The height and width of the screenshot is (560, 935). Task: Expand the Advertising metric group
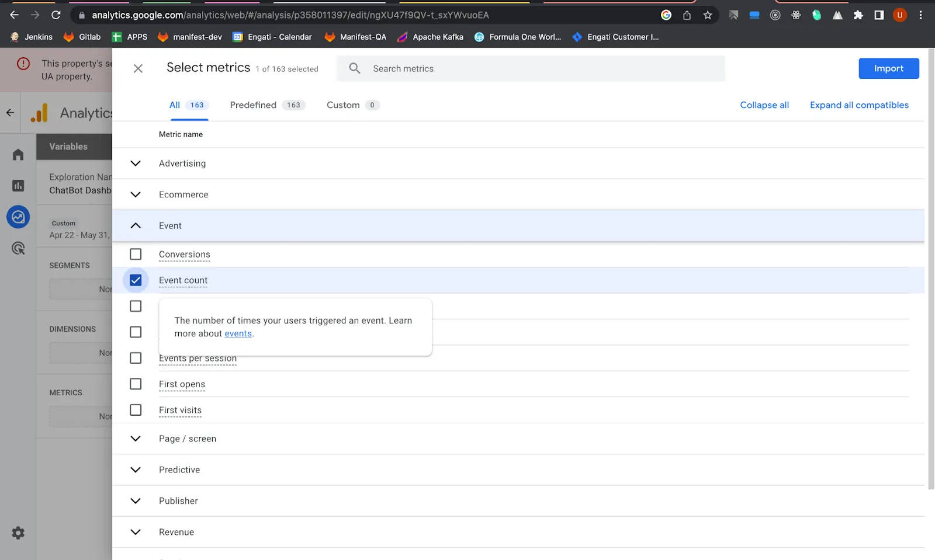[x=136, y=164]
